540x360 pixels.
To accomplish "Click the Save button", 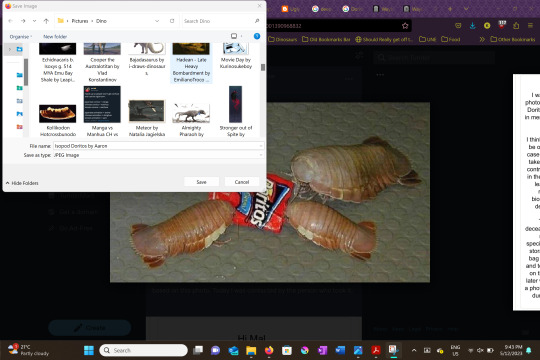I will coord(201,182).
